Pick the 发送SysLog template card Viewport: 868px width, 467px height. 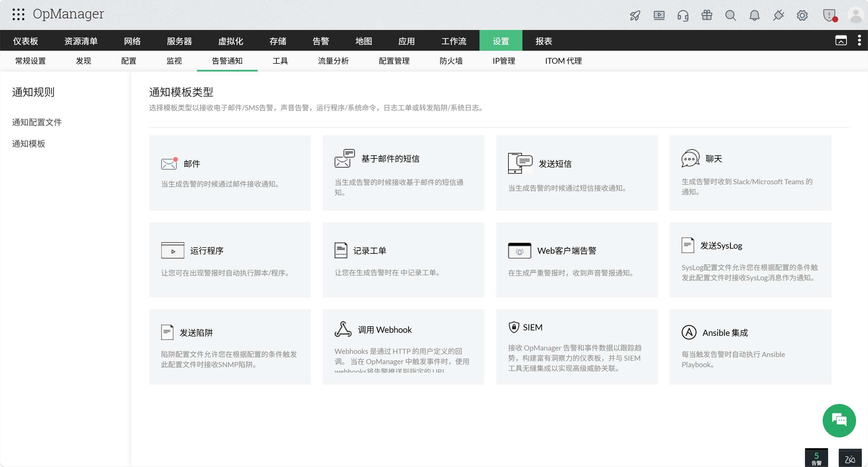[x=750, y=260]
